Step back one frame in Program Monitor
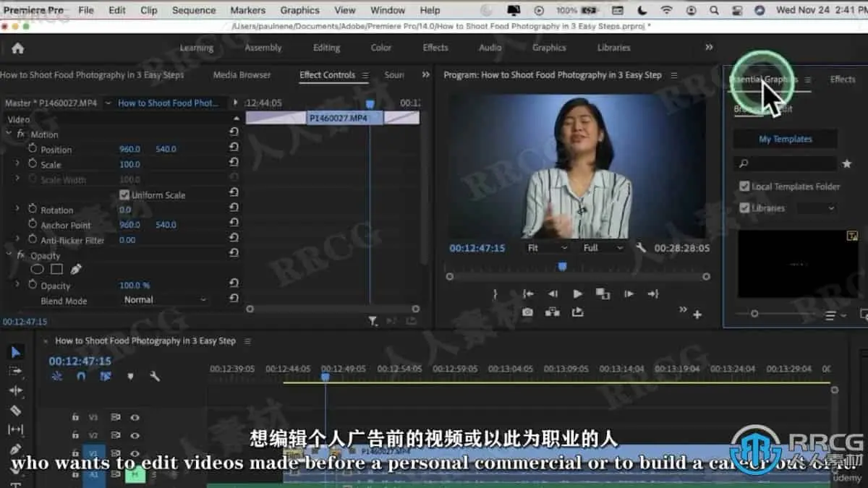Screen dimensions: 868x488 553,294
